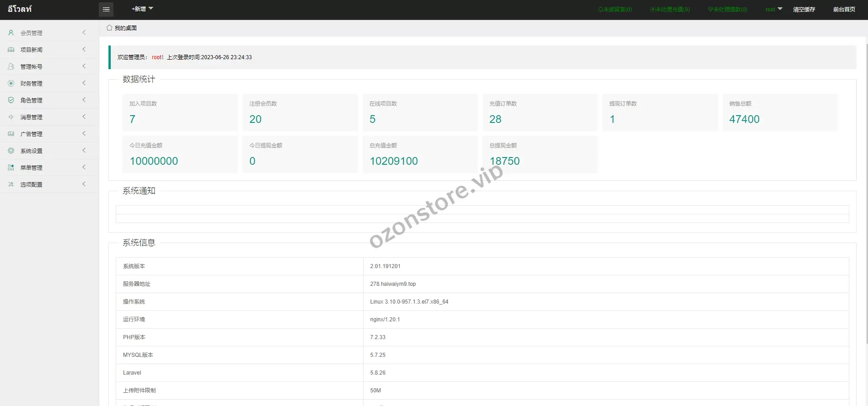This screenshot has height=406, width=868.
Task: Click the gear icon beside 系统设置
Action: pos(11,151)
